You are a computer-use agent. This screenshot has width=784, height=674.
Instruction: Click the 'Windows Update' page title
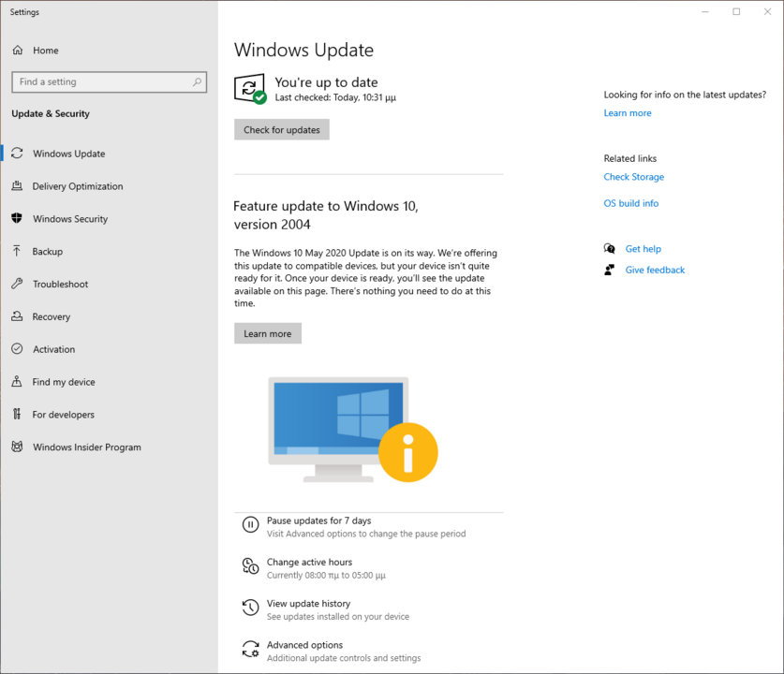pyautogui.click(x=303, y=50)
